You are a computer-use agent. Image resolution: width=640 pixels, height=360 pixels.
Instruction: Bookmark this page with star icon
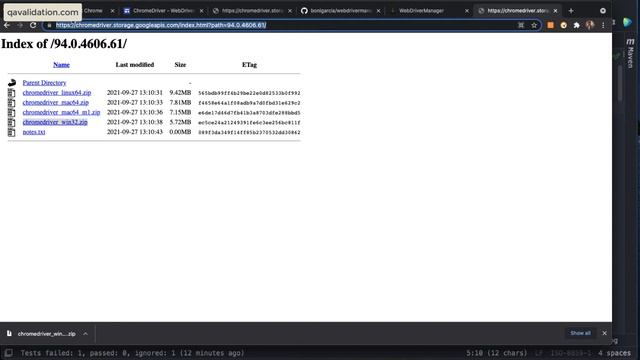coord(534,25)
